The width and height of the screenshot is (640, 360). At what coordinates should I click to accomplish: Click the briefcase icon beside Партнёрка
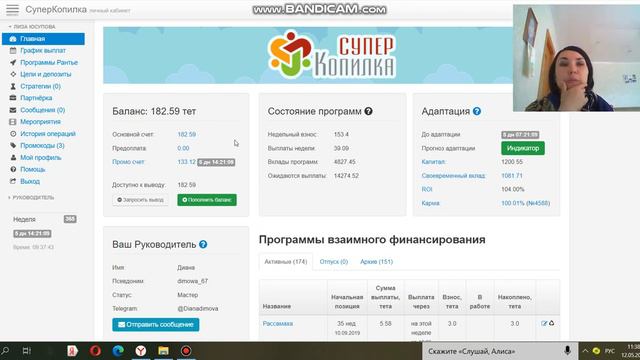point(13,98)
